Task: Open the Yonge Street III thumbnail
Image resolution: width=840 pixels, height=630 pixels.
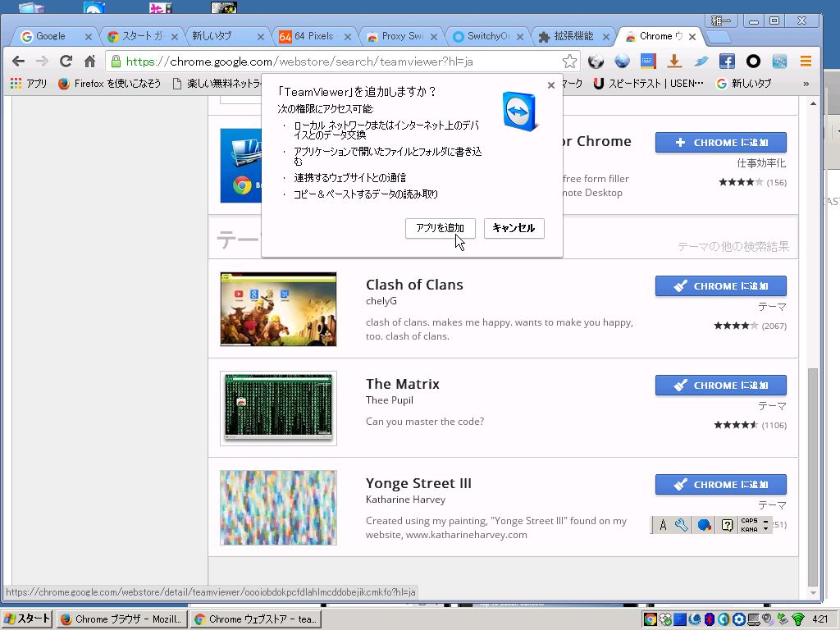Action: [278, 507]
